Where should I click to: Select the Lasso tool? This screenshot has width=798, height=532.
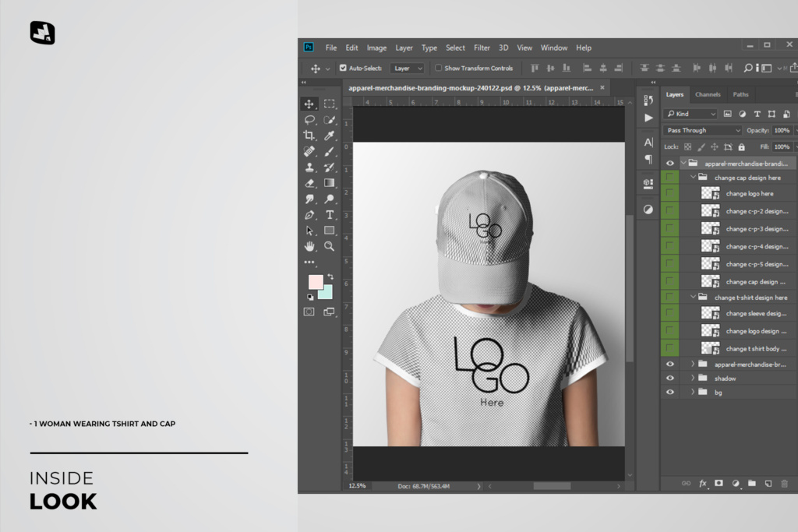coord(309,118)
